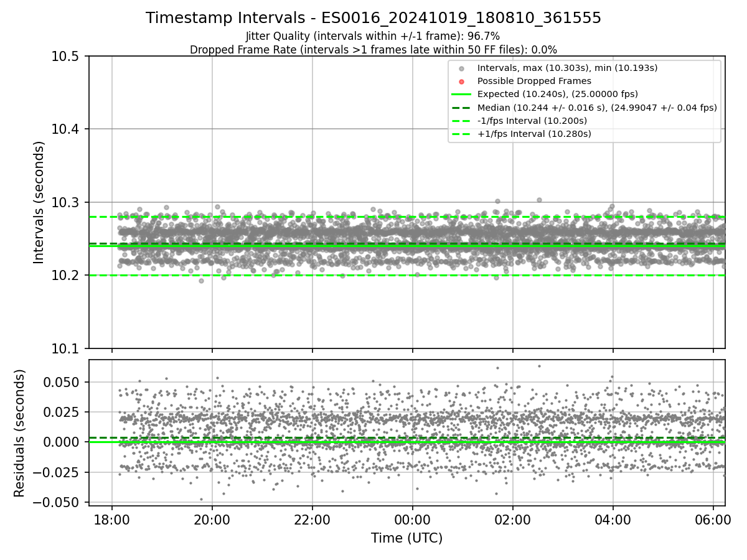Click the highest interval outlier point near 02:30
Image resolution: width=747 pixels, height=560 pixels.
(539, 200)
